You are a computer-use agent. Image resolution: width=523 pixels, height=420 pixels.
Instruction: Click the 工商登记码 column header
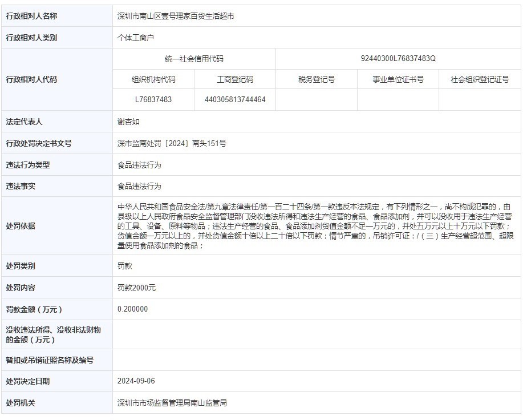[x=235, y=80]
